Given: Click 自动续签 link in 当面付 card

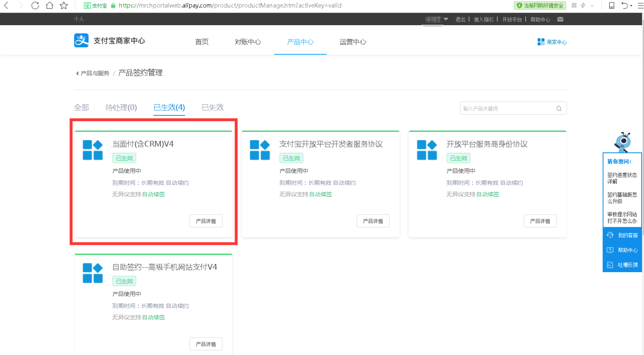Looking at the screenshot, I should coord(153,194).
